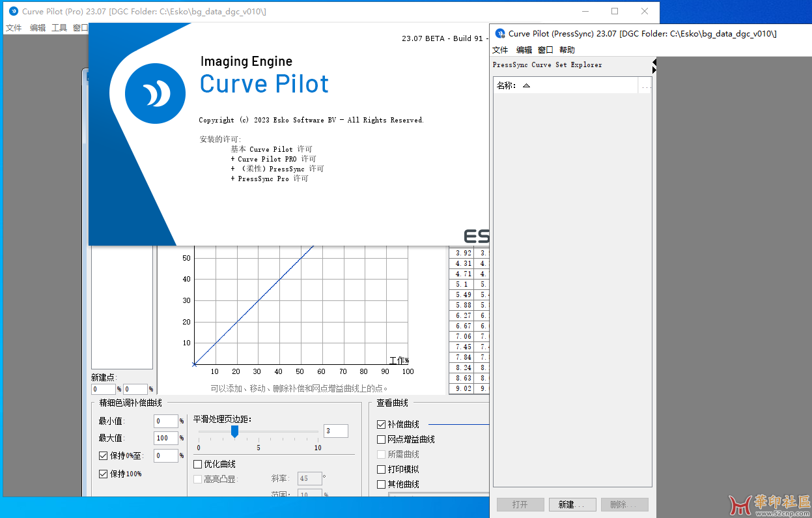Viewport: 812px width, 518px height.
Task: Click the point list box above 新建点
Action: (x=122, y=308)
